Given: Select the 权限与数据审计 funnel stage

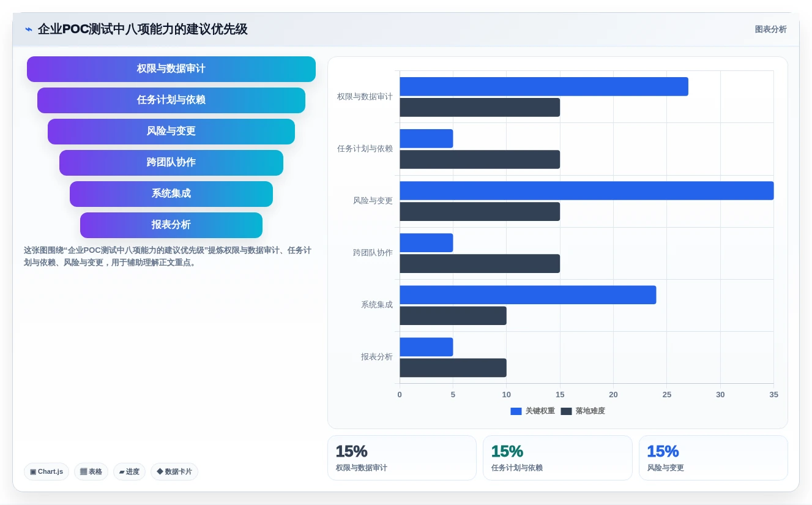Looking at the screenshot, I should click(x=171, y=69).
